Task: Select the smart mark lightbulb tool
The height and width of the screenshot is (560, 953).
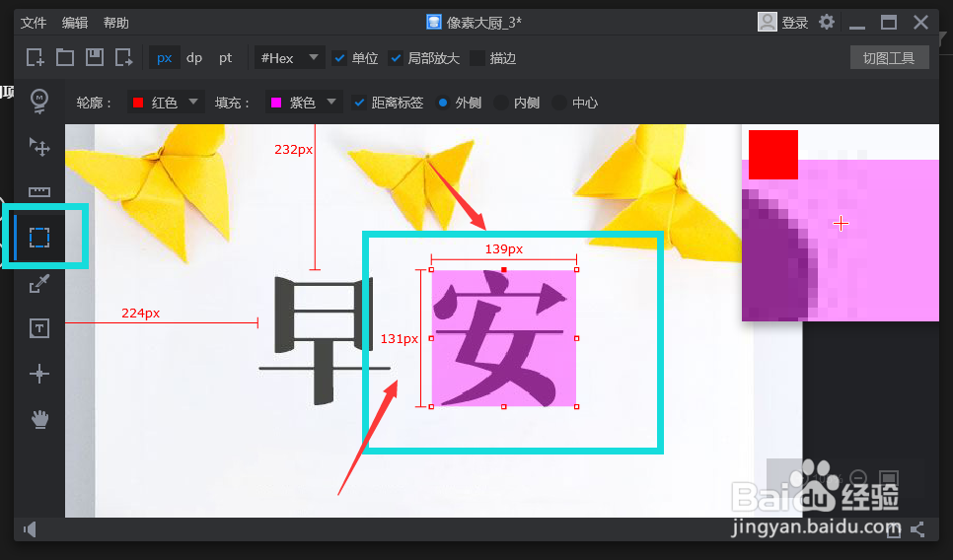Action: [x=39, y=102]
